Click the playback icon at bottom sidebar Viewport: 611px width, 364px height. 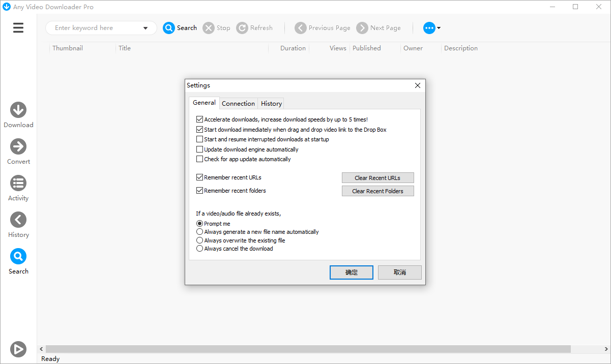tap(18, 349)
